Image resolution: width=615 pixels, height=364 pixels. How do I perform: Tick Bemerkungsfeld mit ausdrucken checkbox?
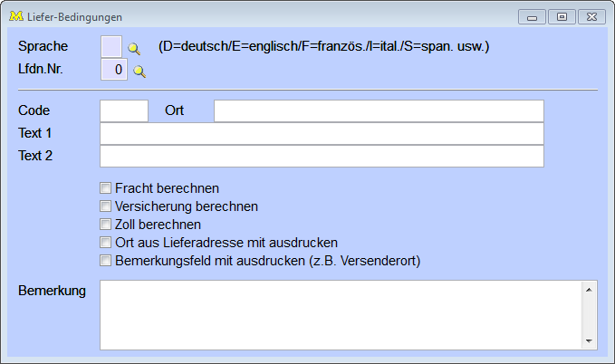click(x=105, y=261)
